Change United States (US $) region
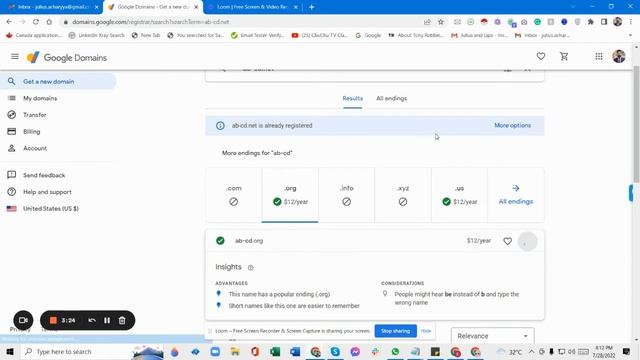The height and width of the screenshot is (360, 640). (51, 209)
